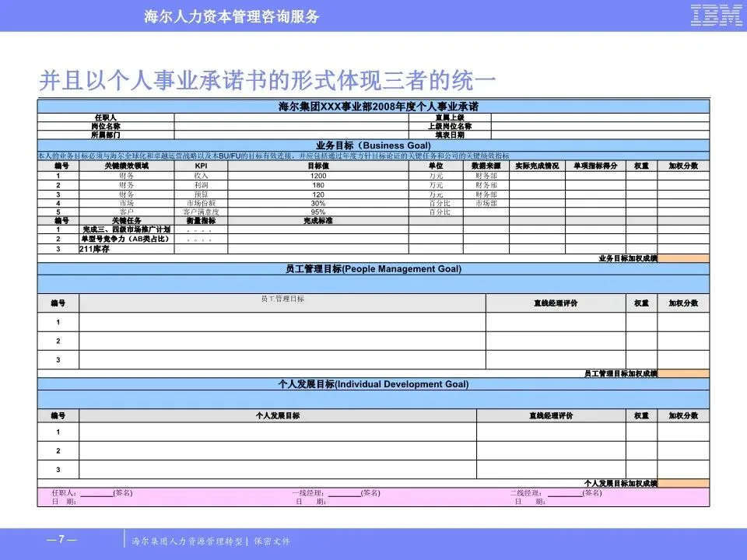Image resolution: width=747 pixels, height=560 pixels.
Task: Select footer text 保密文件
Action: click(272, 541)
